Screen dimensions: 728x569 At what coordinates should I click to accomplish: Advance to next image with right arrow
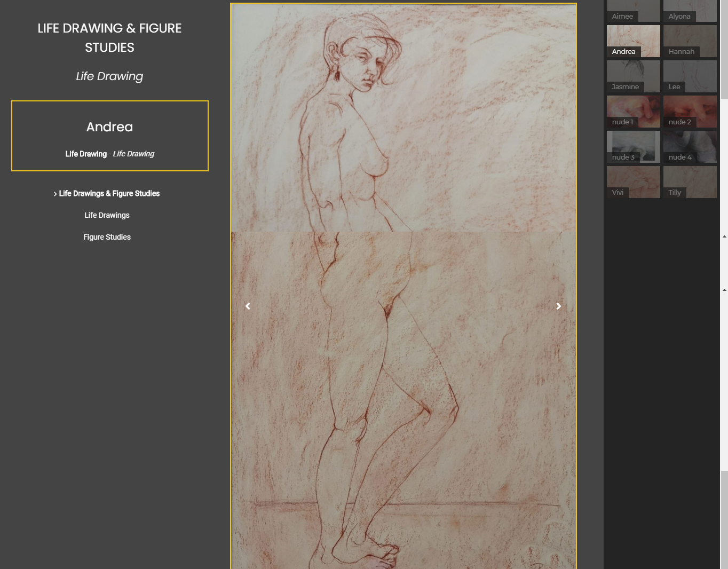coord(558,306)
